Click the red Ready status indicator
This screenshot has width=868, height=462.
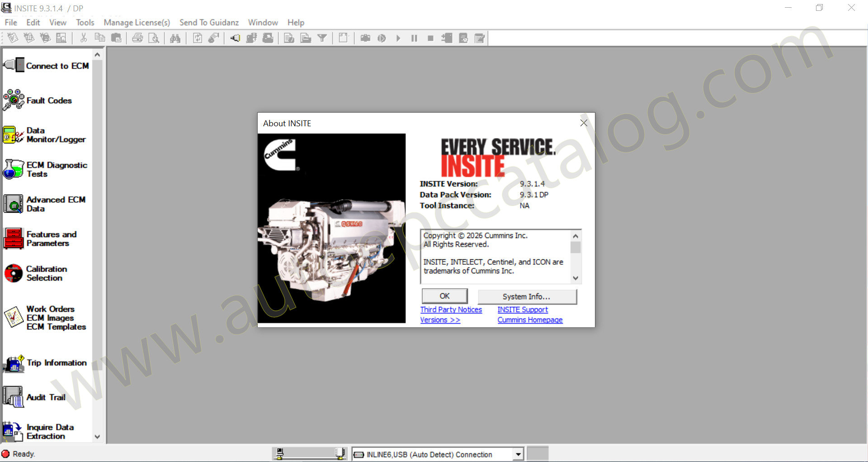[x=5, y=454]
